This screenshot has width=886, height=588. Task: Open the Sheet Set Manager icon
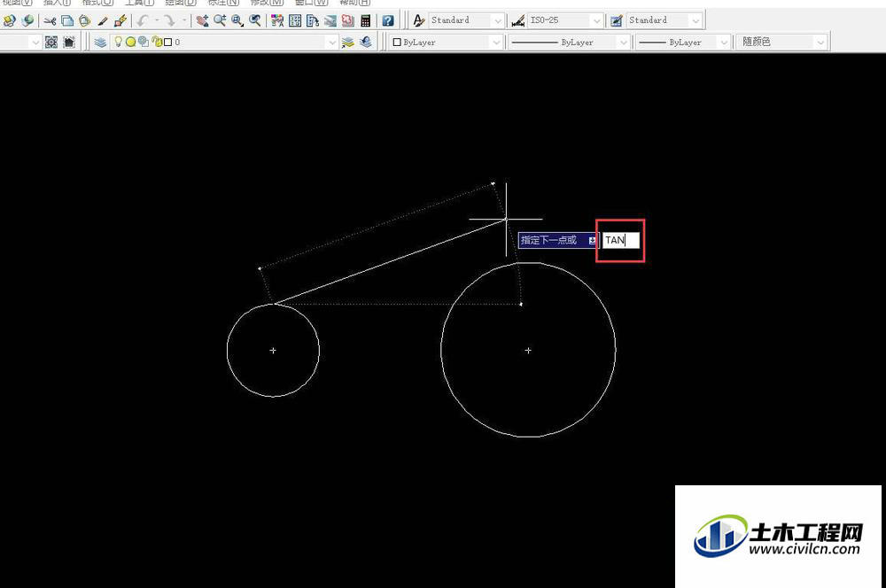(330, 21)
